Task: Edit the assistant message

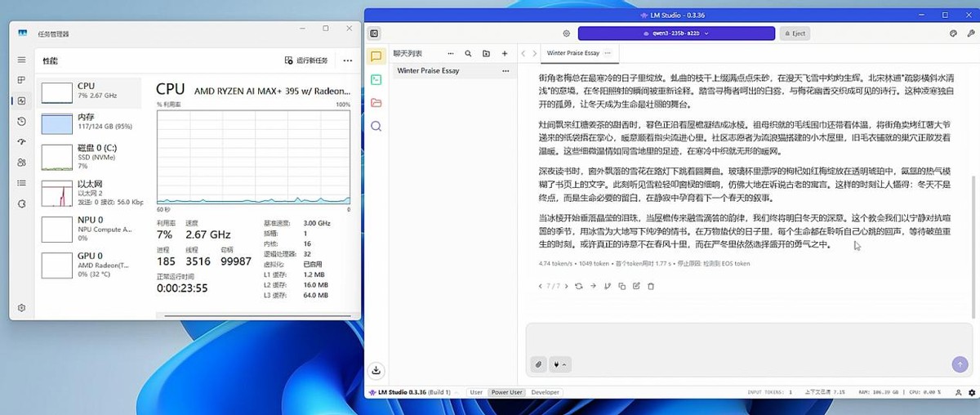Action: tap(635, 286)
